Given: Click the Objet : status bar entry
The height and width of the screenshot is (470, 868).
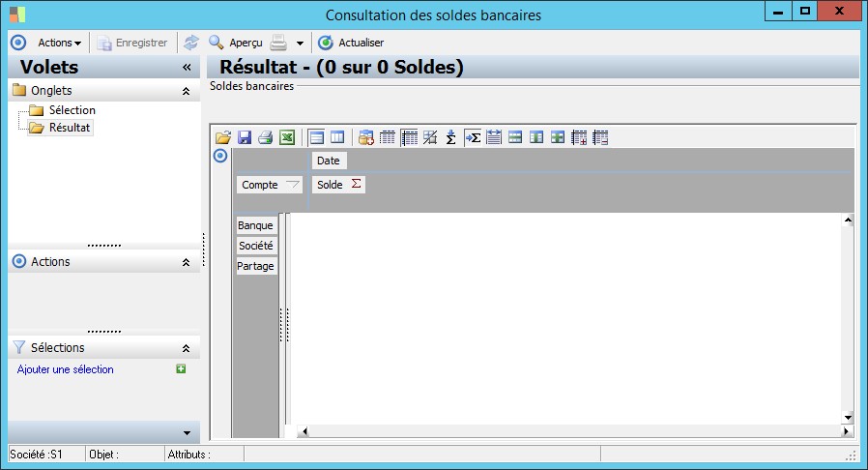Looking at the screenshot, I should (x=126, y=455).
